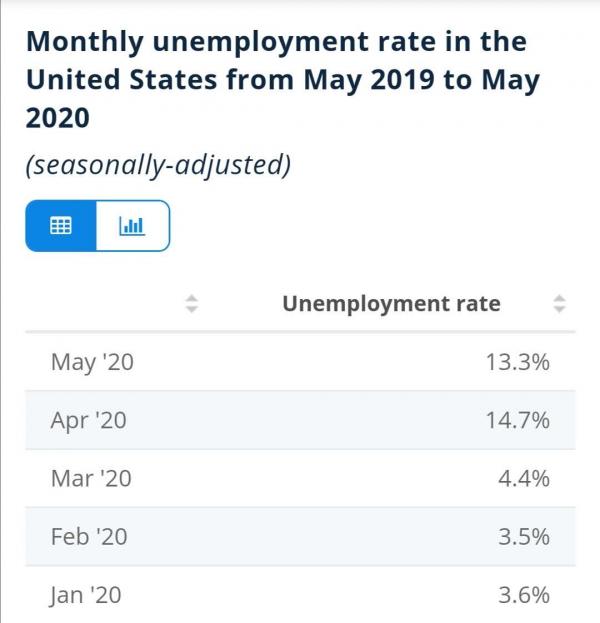Select the May '20 row label
This screenshot has height=623, width=600.
click(x=91, y=362)
